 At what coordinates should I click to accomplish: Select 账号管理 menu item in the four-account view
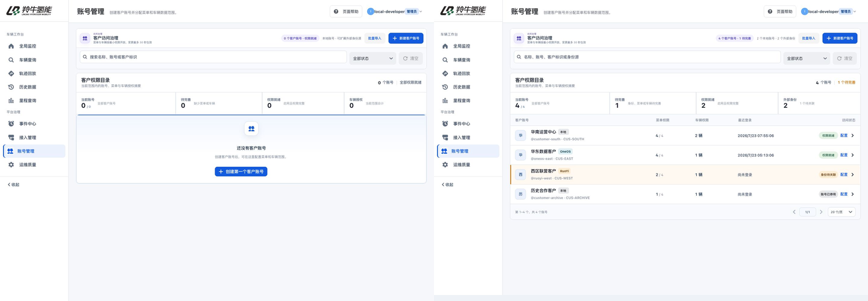tap(468, 151)
